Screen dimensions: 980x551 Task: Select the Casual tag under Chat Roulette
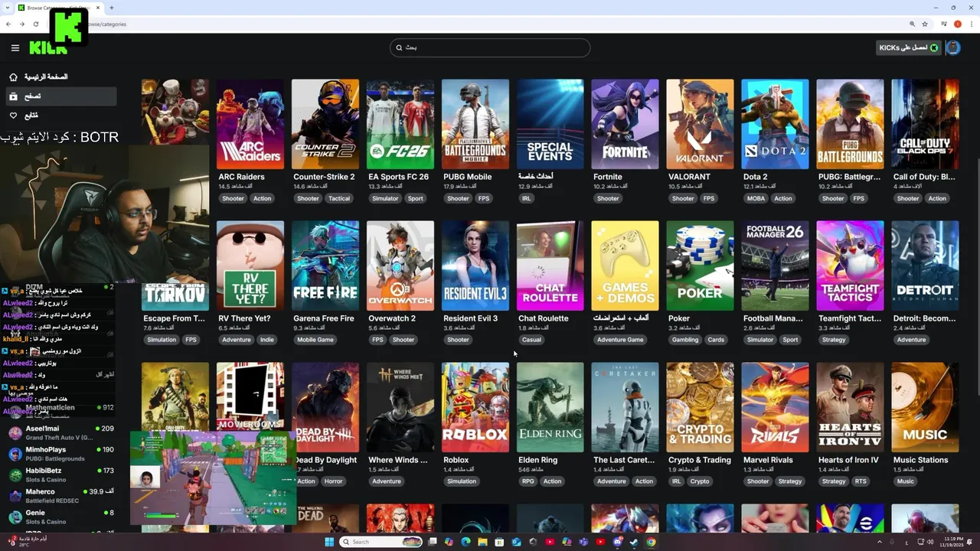531,340
